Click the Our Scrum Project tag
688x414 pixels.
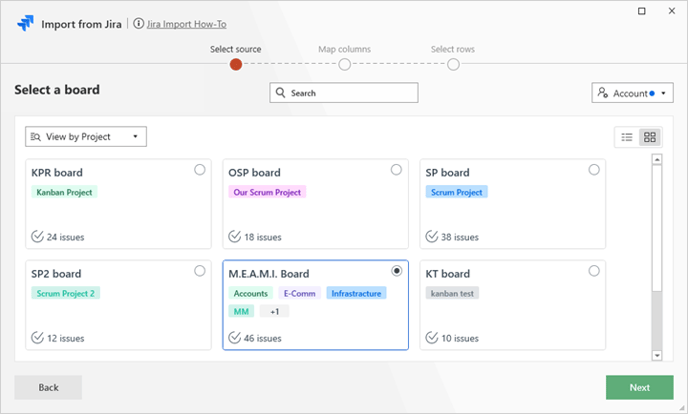(x=267, y=192)
